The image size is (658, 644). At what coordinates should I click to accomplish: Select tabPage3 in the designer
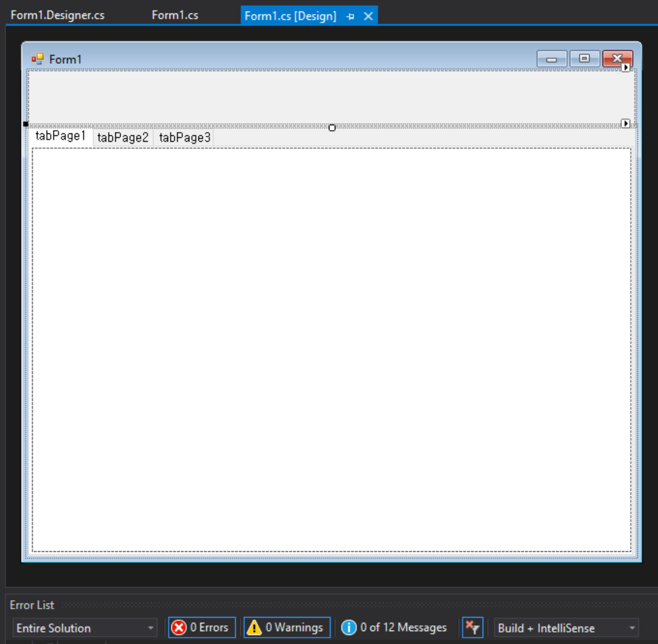pos(185,137)
